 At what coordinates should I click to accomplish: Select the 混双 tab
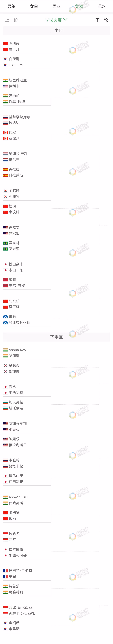tap(101, 6)
